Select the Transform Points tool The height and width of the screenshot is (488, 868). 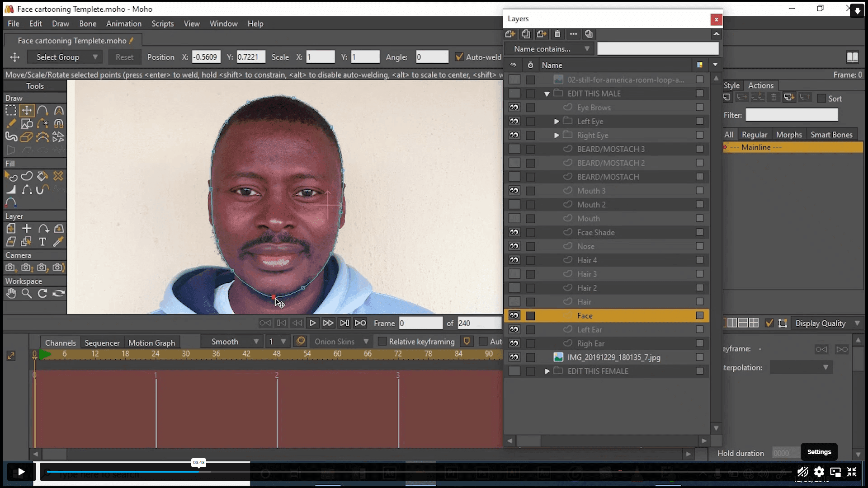[x=27, y=110]
